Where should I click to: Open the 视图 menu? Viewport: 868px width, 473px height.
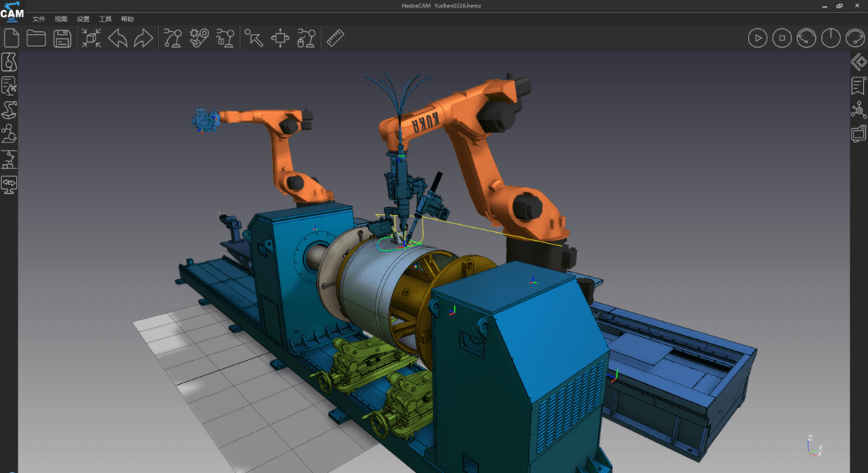click(x=61, y=19)
